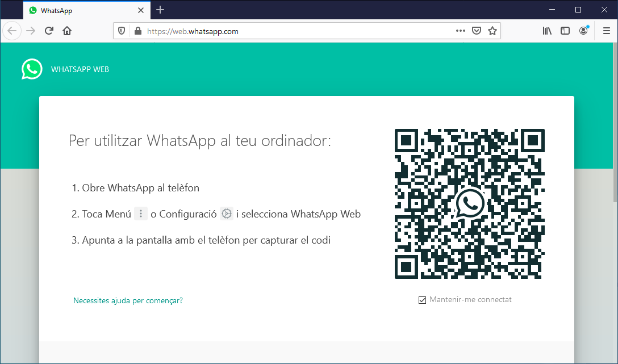Click the WhatsApp logo in the header
The height and width of the screenshot is (364, 618).
coord(32,69)
